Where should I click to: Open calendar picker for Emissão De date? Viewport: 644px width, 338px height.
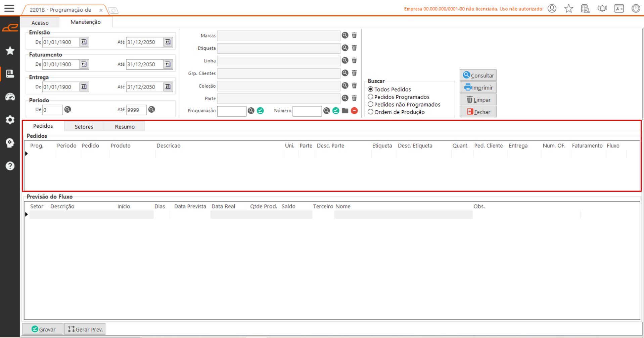point(84,42)
